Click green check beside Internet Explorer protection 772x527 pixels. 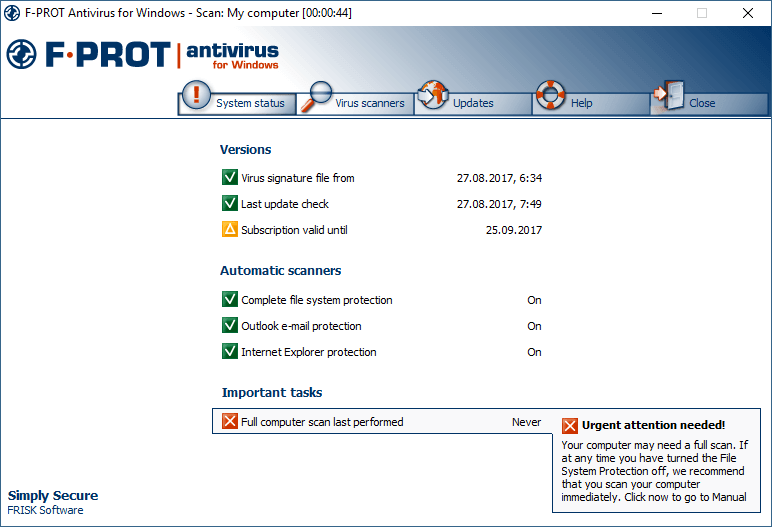pos(230,351)
